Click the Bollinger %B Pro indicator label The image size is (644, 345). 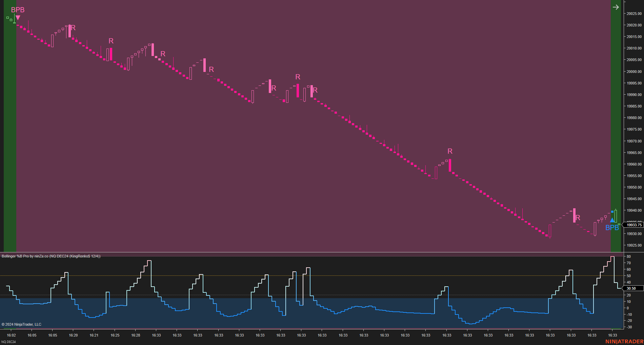[51, 256]
